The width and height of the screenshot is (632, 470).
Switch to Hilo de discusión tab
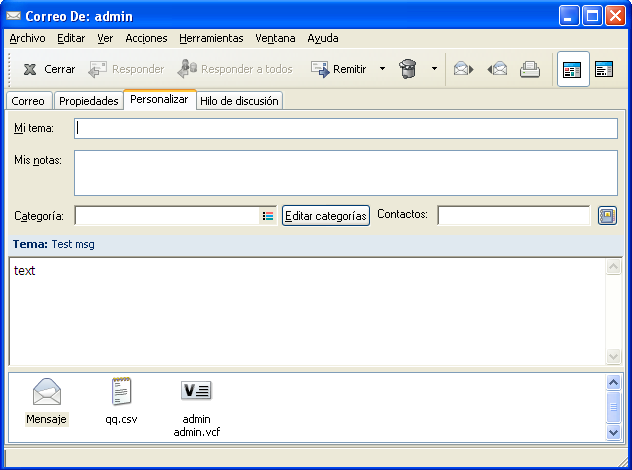239,101
